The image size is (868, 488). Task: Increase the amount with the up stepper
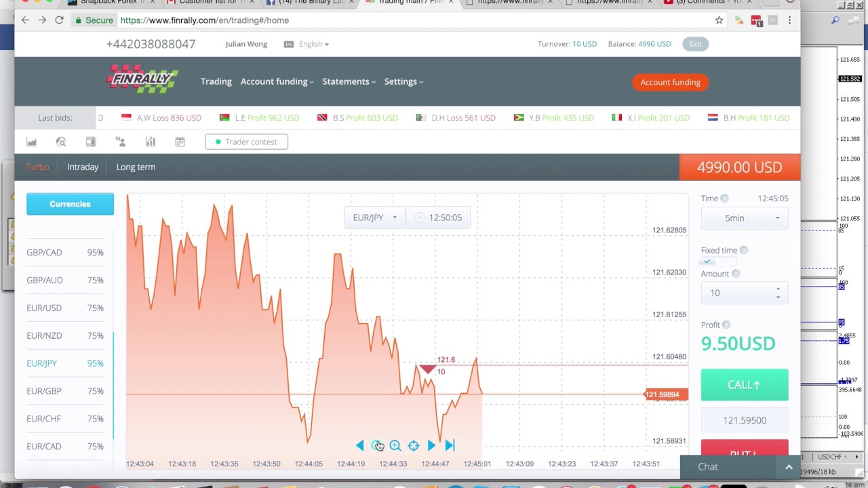coord(778,289)
